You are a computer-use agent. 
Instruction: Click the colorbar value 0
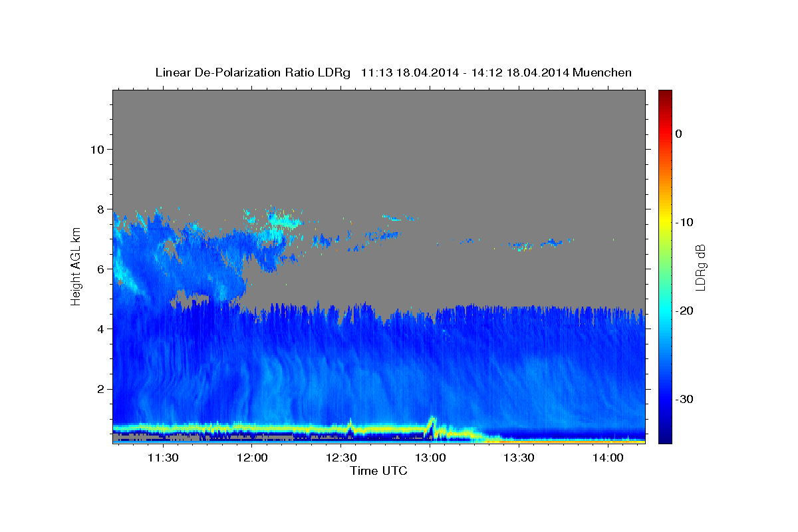point(678,134)
